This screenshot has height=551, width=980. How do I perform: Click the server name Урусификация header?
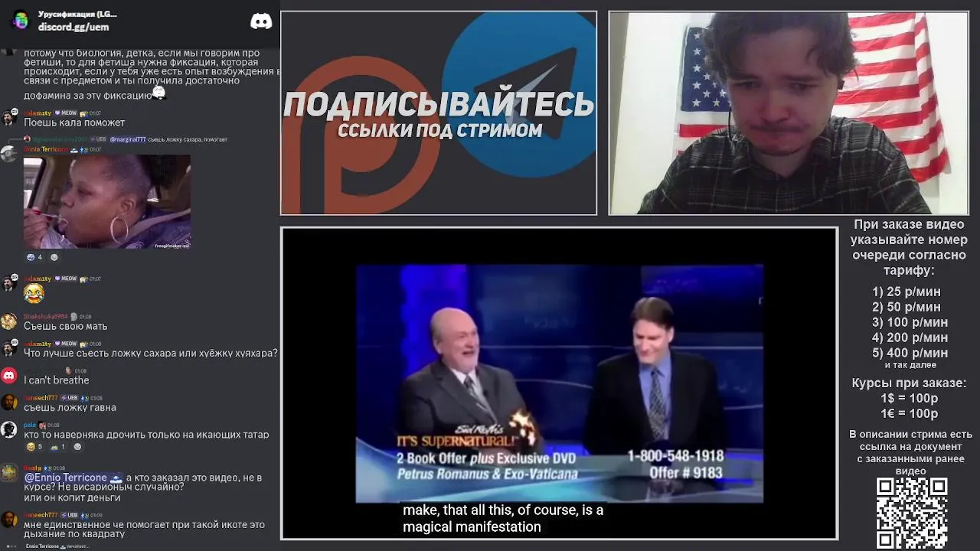(x=77, y=15)
